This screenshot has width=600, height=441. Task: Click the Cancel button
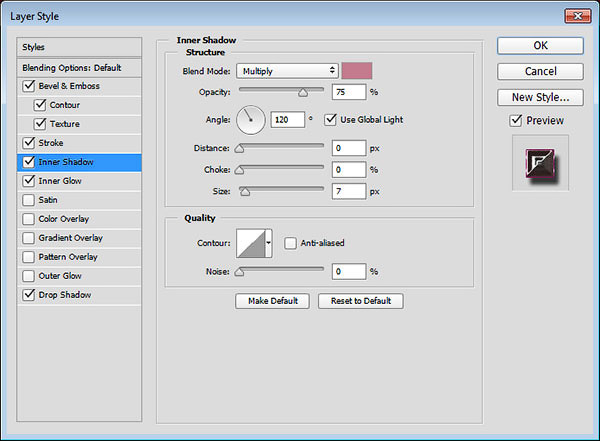point(540,72)
